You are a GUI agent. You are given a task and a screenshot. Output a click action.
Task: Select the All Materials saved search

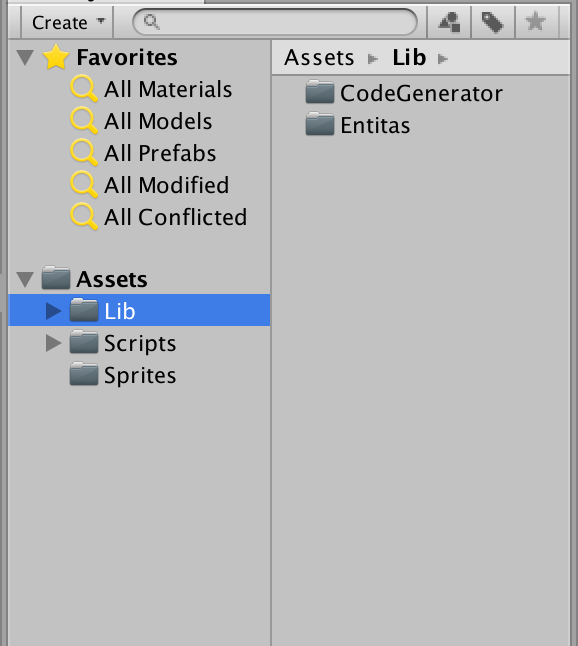151,89
